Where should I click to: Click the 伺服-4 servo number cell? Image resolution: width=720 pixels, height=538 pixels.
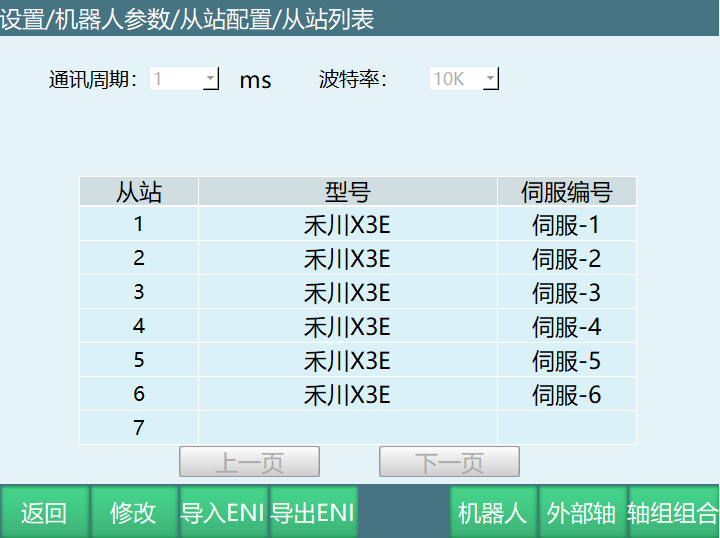click(x=566, y=327)
